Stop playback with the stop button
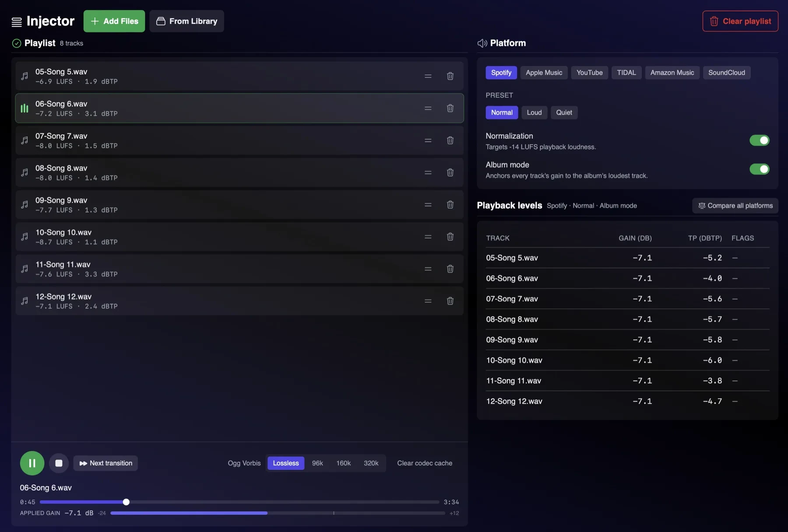 click(x=59, y=463)
